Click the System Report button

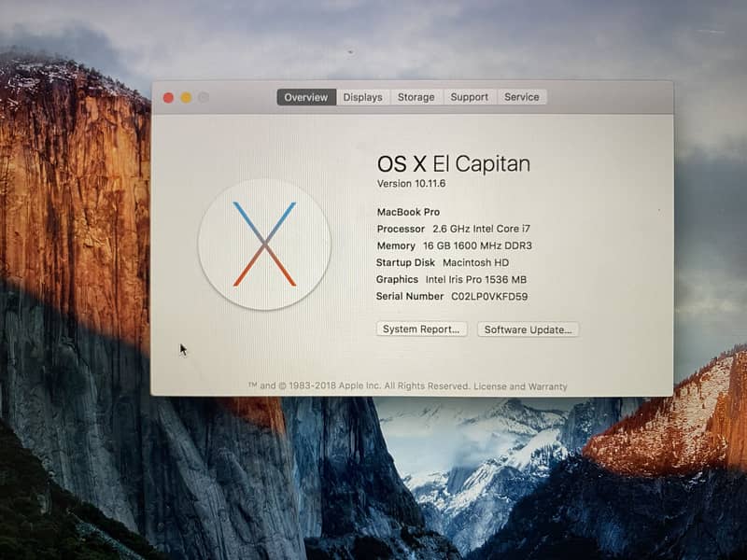422,329
